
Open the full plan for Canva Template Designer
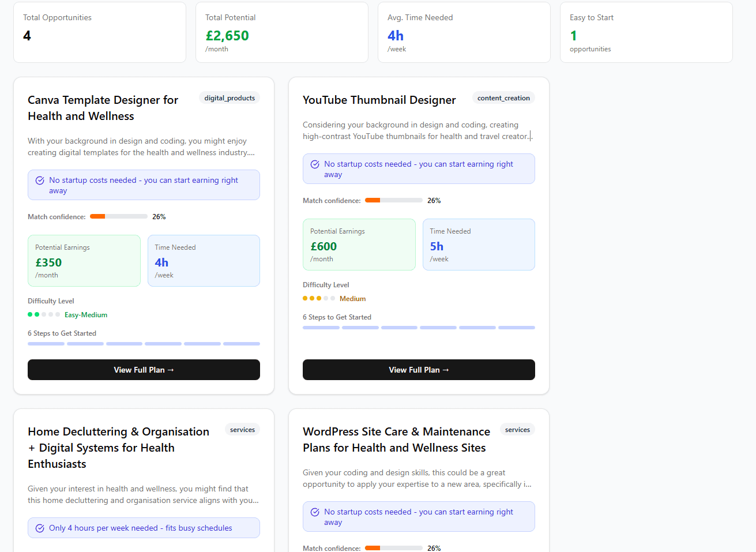[x=144, y=370]
